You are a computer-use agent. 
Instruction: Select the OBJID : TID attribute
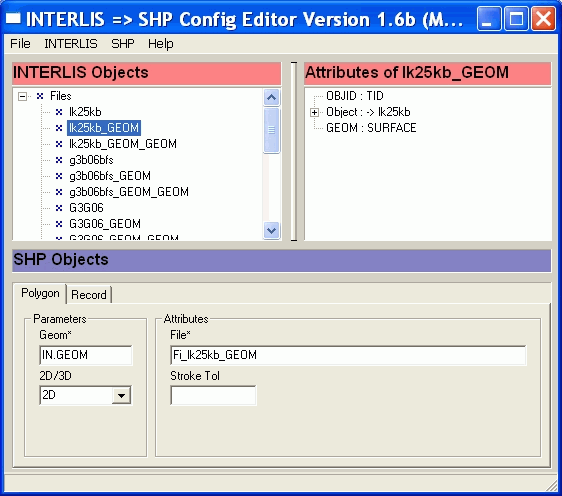point(354,96)
